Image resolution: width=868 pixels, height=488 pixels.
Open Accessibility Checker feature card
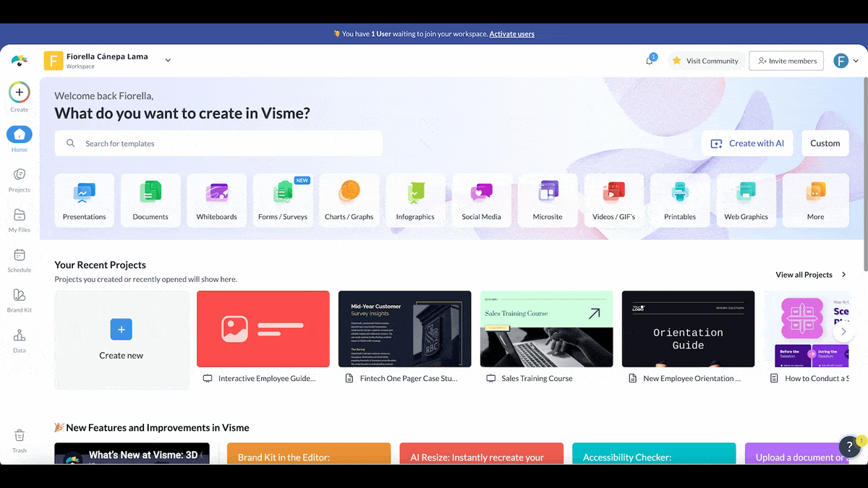(x=654, y=453)
